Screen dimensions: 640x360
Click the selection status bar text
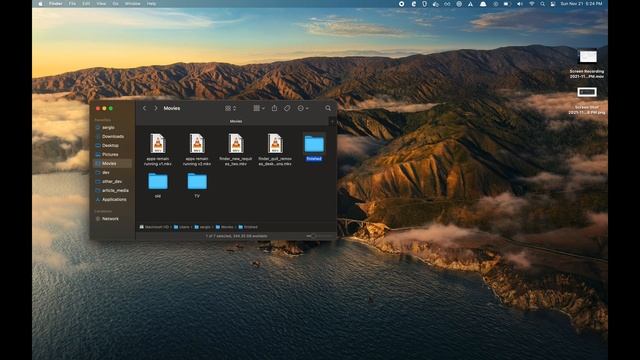click(x=236, y=236)
